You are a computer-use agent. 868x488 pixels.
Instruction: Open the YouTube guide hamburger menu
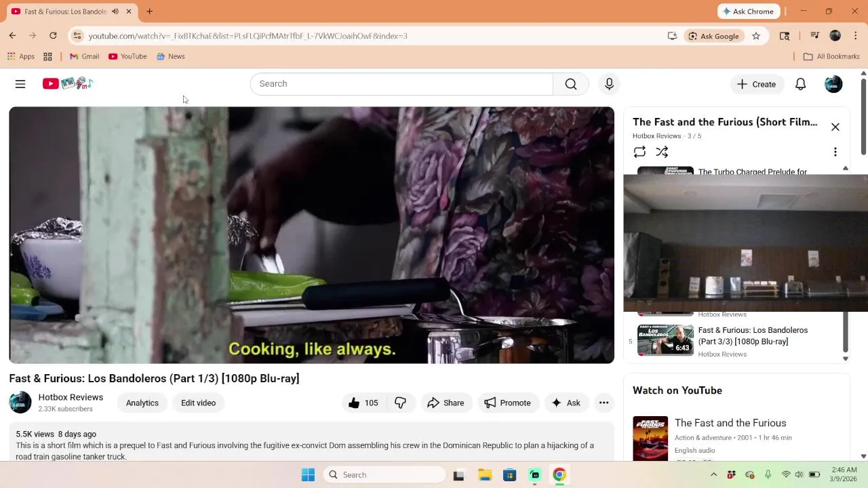coord(20,84)
